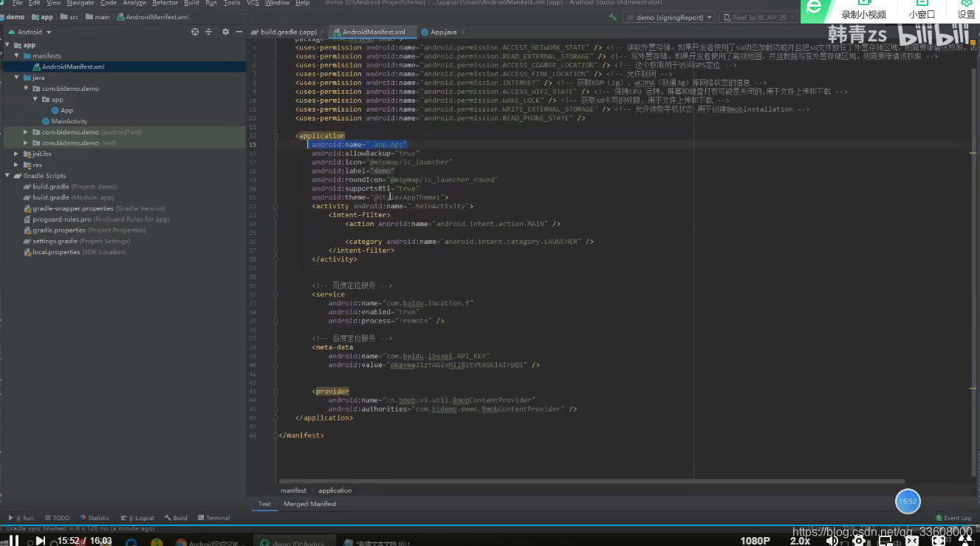Click the 小窗口 small window button

click(921, 10)
